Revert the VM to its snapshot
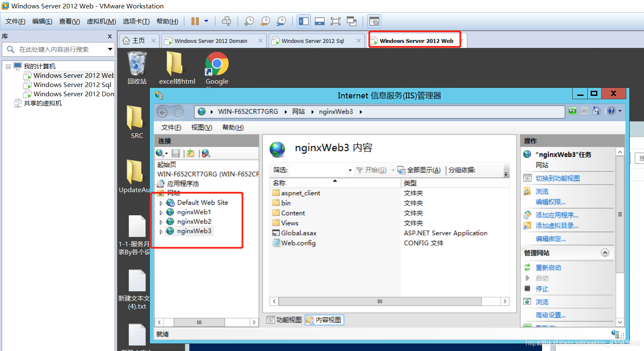 point(265,21)
